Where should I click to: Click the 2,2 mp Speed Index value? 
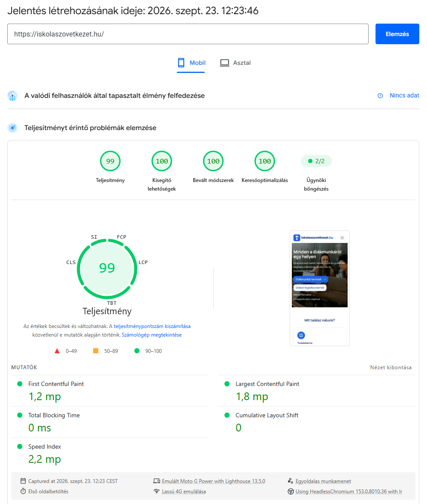[x=45, y=459]
